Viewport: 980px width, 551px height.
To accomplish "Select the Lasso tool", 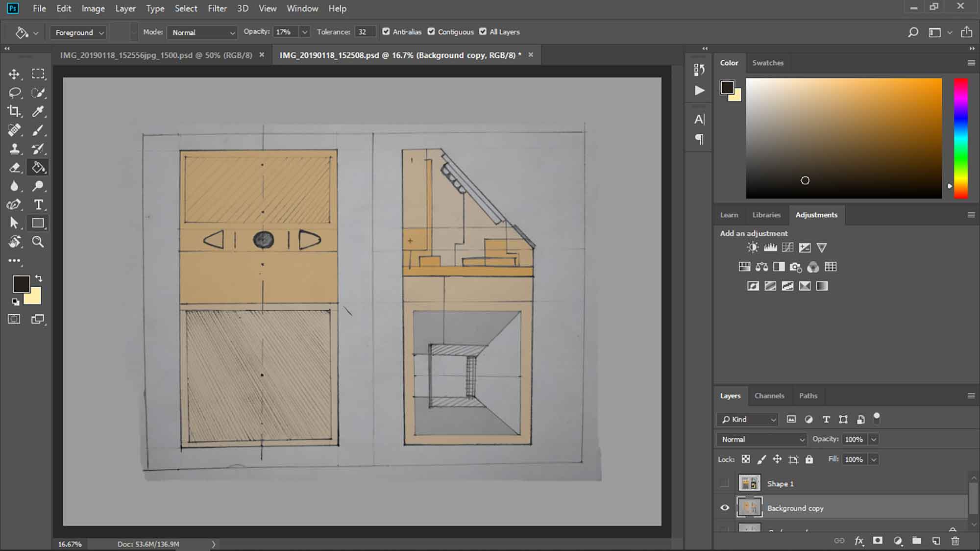I will click(15, 92).
